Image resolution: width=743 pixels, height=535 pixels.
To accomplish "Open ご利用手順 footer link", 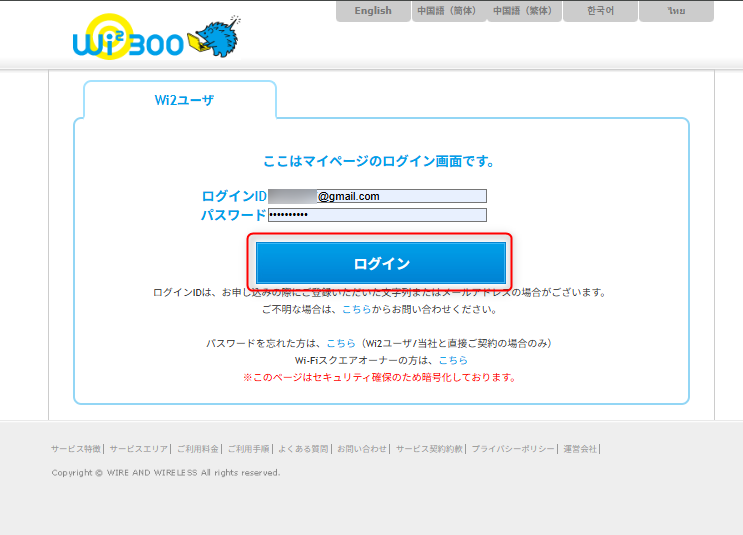I will [x=248, y=449].
